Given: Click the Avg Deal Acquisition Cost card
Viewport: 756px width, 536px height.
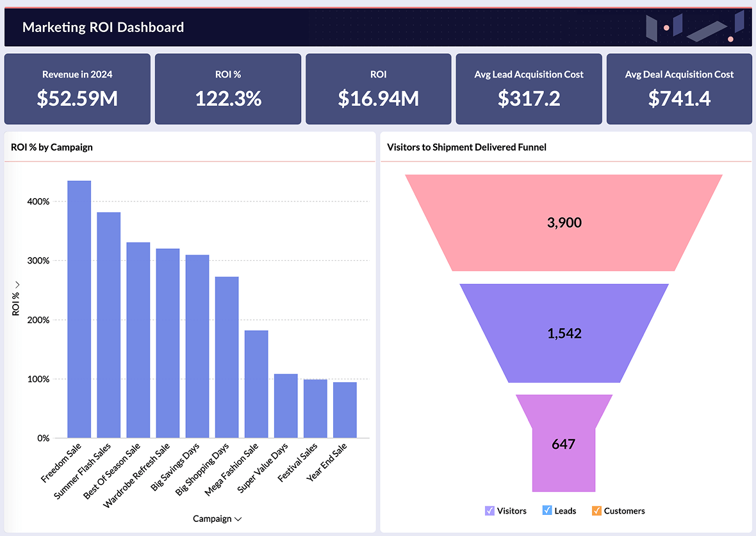Looking at the screenshot, I should tap(679, 88).
